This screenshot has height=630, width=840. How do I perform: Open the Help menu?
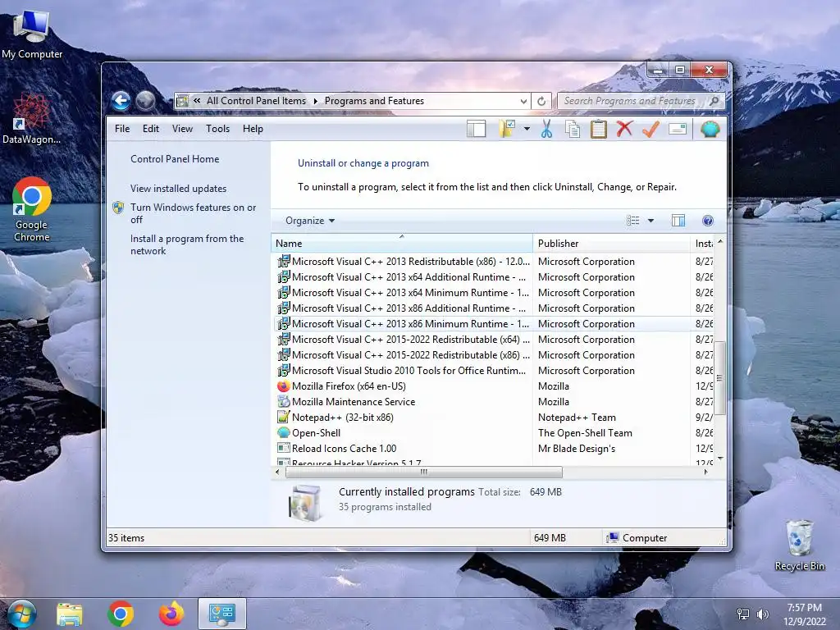tap(253, 129)
